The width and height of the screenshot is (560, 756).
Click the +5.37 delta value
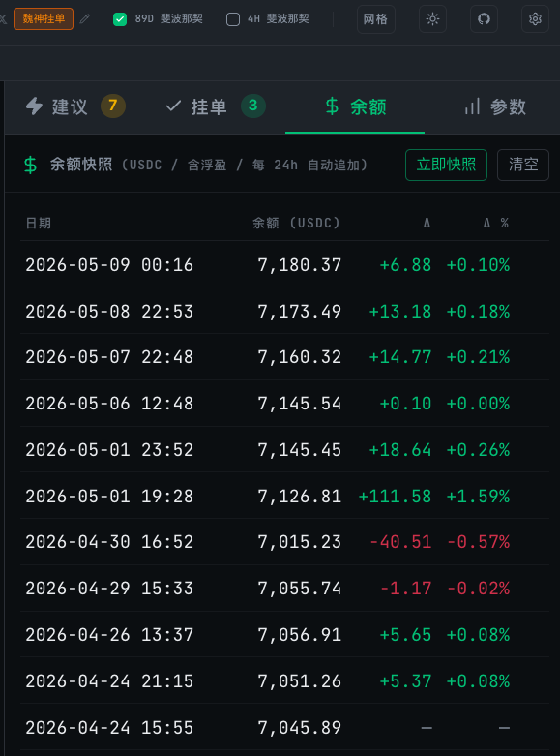click(x=405, y=681)
